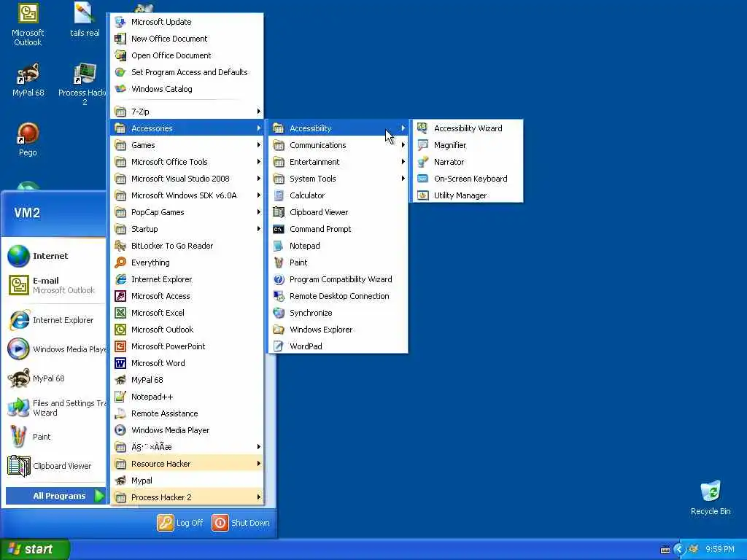This screenshot has height=560, width=747.
Task: Click the On-Screen Keyboard icon
Action: (x=422, y=179)
